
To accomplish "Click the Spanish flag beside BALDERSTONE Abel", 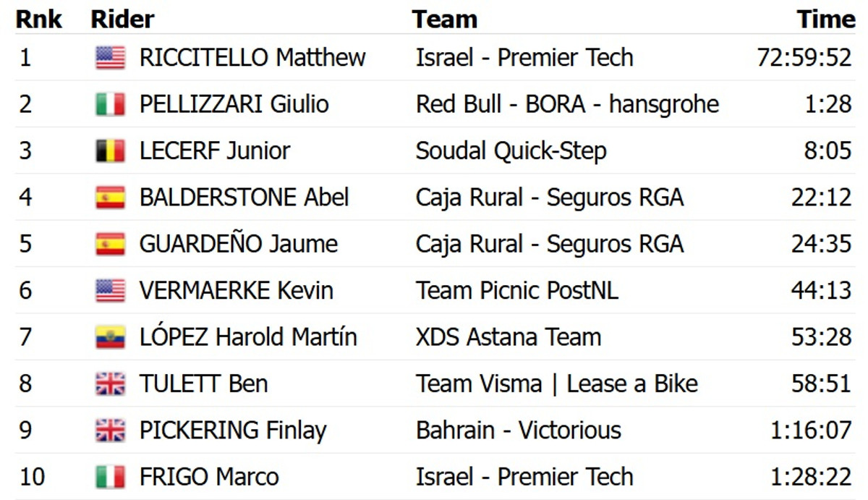I will point(110,197).
